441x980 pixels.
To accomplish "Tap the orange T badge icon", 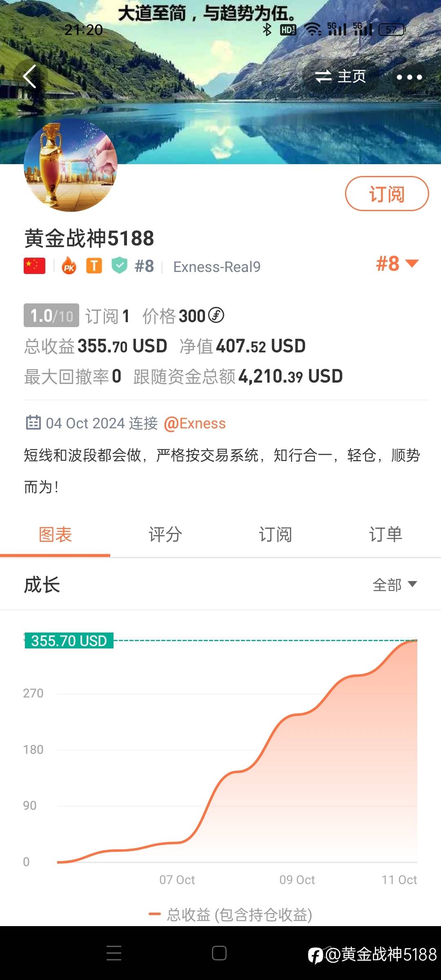I will 94,266.
